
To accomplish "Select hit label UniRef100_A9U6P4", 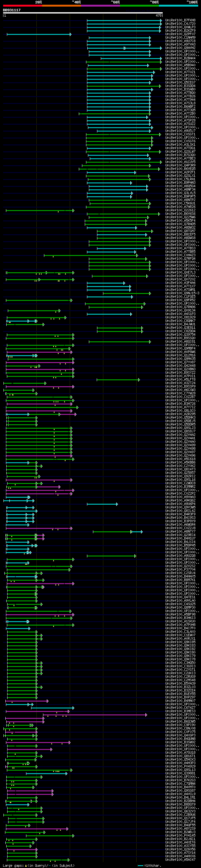I will point(180,504).
